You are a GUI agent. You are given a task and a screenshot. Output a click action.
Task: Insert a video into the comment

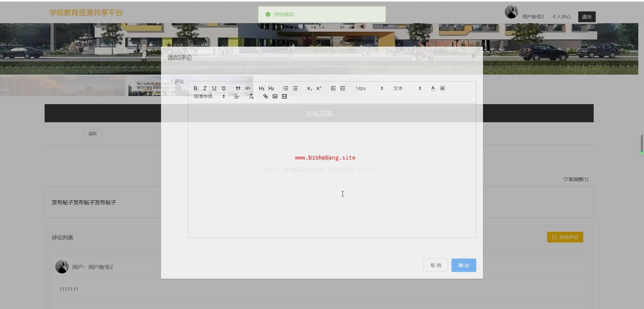[284, 96]
